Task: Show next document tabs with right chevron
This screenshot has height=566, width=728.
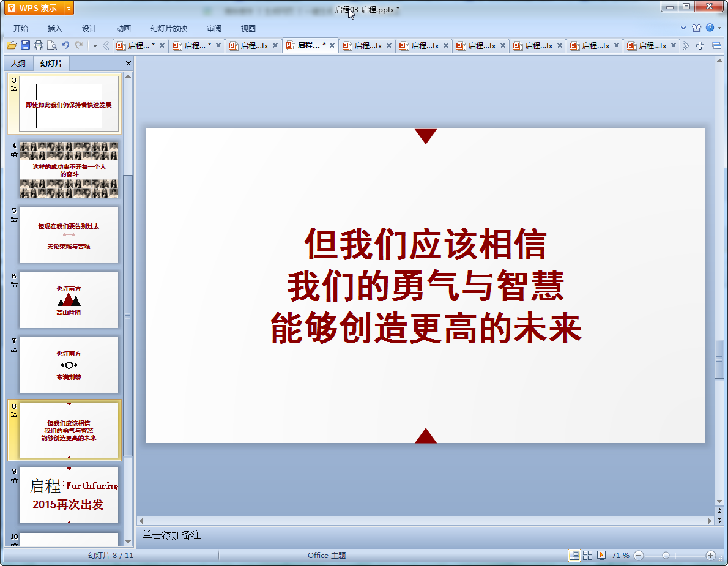Action: [686, 45]
